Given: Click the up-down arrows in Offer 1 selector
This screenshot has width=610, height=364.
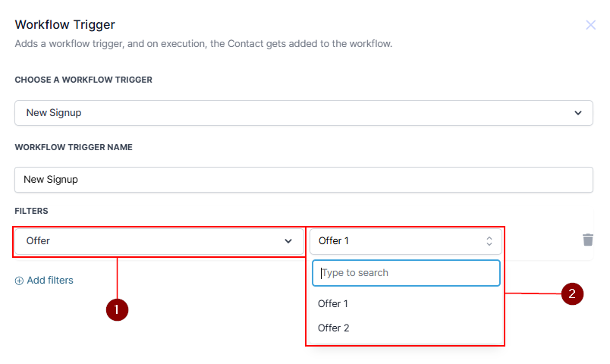Looking at the screenshot, I should coord(489,241).
